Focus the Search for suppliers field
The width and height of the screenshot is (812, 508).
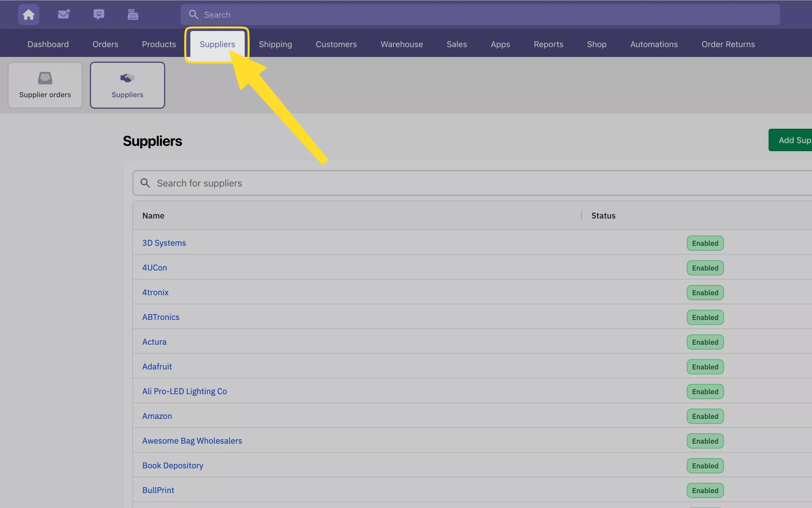472,183
